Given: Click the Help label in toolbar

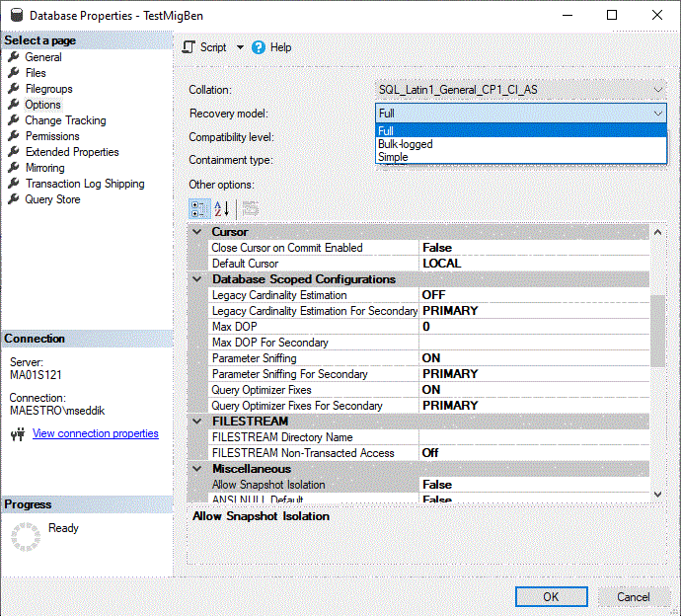Looking at the screenshot, I should tap(280, 47).
